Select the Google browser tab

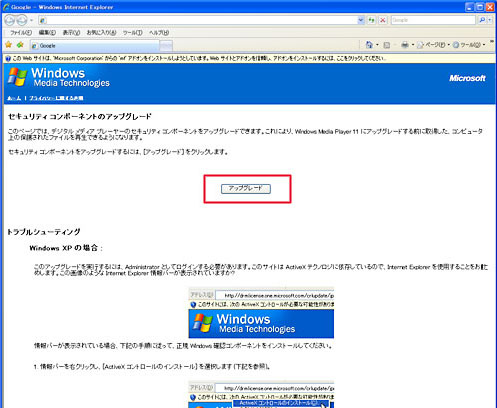point(94,45)
